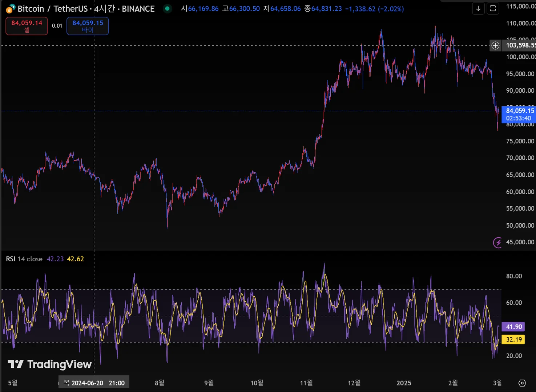
Task: Click the green market status dot
Action: pyautogui.click(x=167, y=8)
